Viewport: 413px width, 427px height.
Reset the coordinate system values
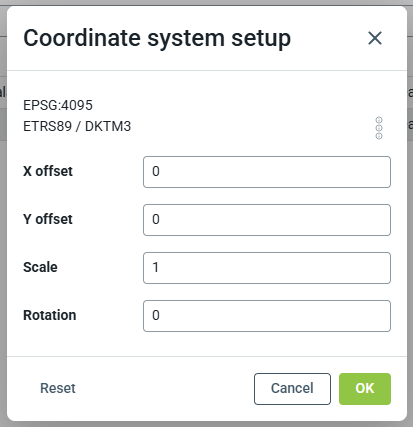pos(58,388)
